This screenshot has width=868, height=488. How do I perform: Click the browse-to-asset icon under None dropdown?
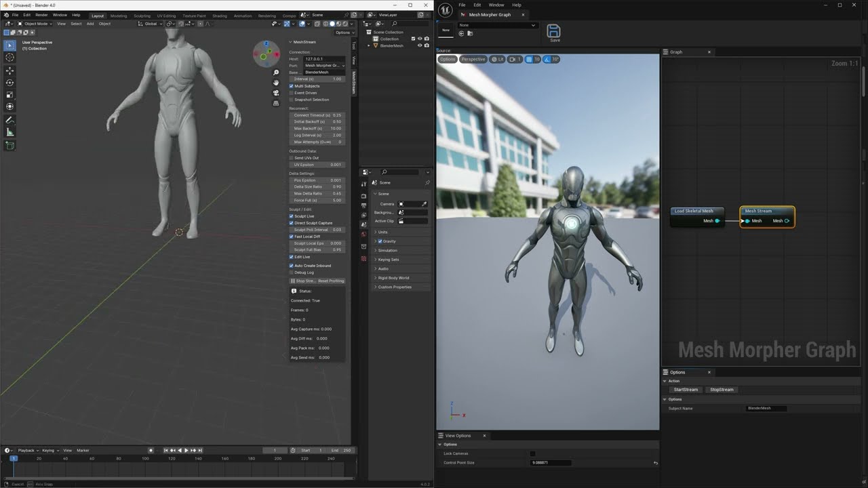click(x=470, y=33)
